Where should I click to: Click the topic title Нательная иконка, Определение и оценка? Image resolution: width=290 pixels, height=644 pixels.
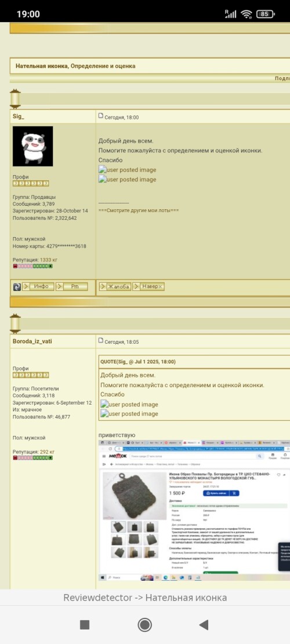coord(75,66)
